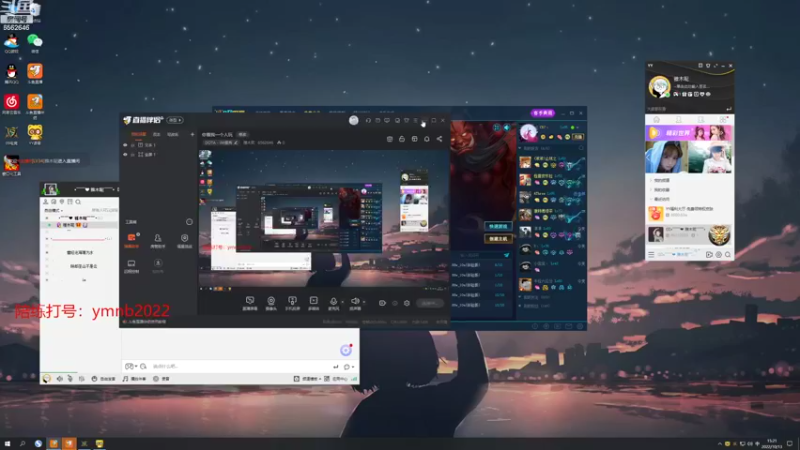
Task: Click search icon in YY chat window toolbar
Action: pos(78,202)
